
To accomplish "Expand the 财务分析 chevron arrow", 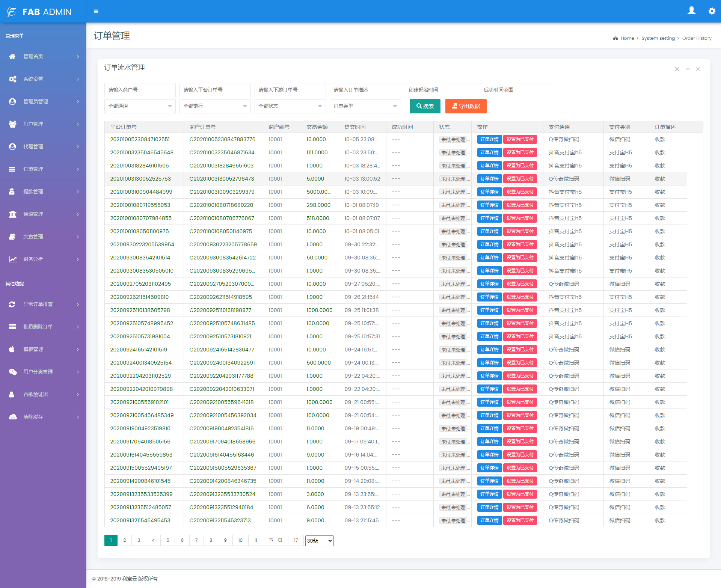I will click(78, 259).
